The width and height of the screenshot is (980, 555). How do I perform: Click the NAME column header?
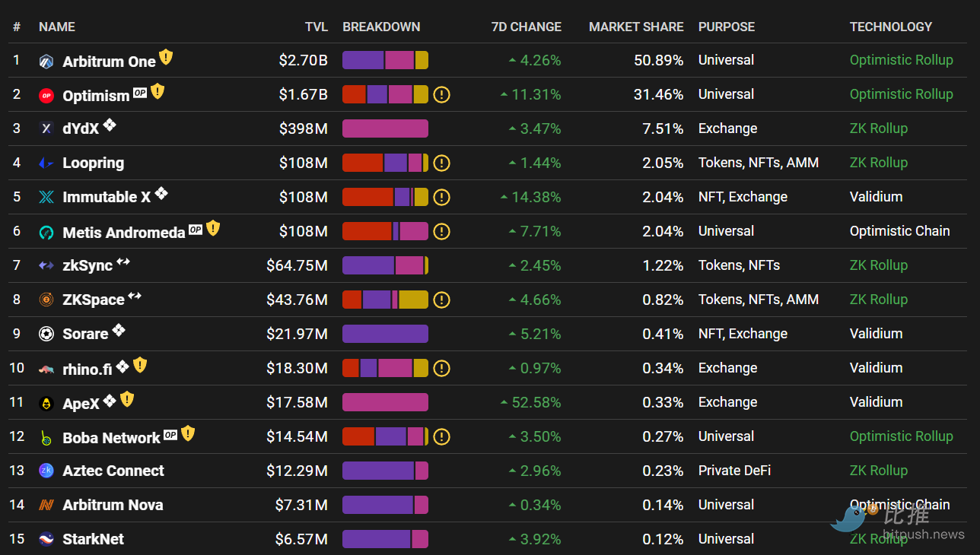coord(57,27)
